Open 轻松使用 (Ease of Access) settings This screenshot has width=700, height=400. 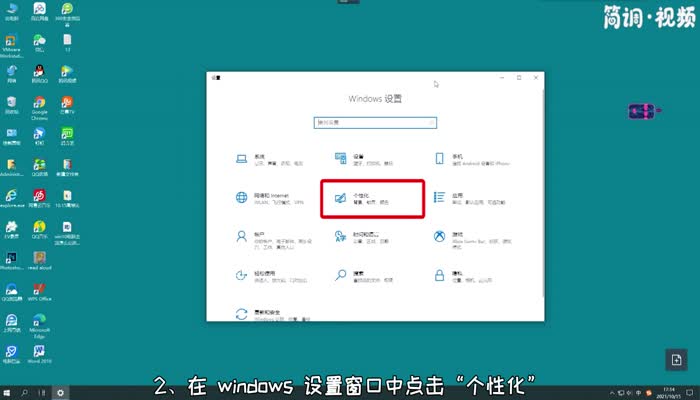271,276
